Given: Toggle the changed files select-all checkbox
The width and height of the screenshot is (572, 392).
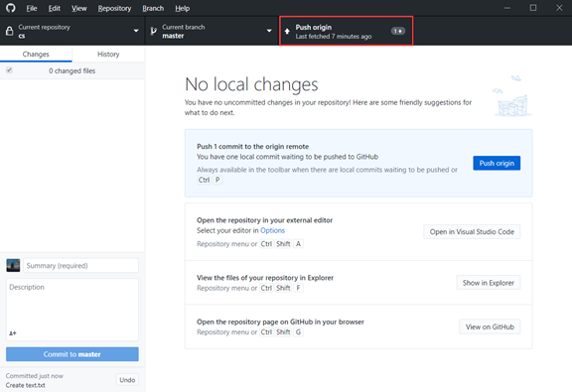Looking at the screenshot, I should click(x=10, y=70).
